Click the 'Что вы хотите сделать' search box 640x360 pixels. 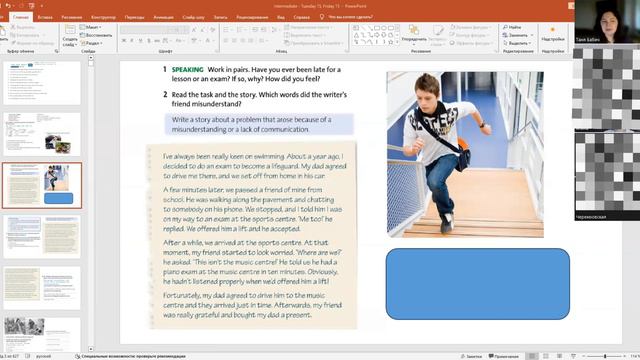point(346,17)
